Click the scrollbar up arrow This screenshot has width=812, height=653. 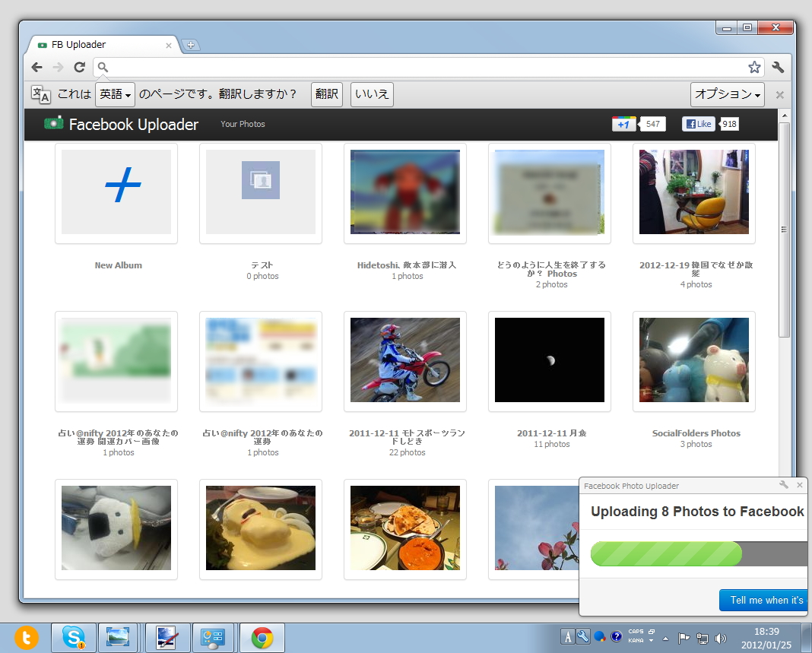click(x=784, y=116)
